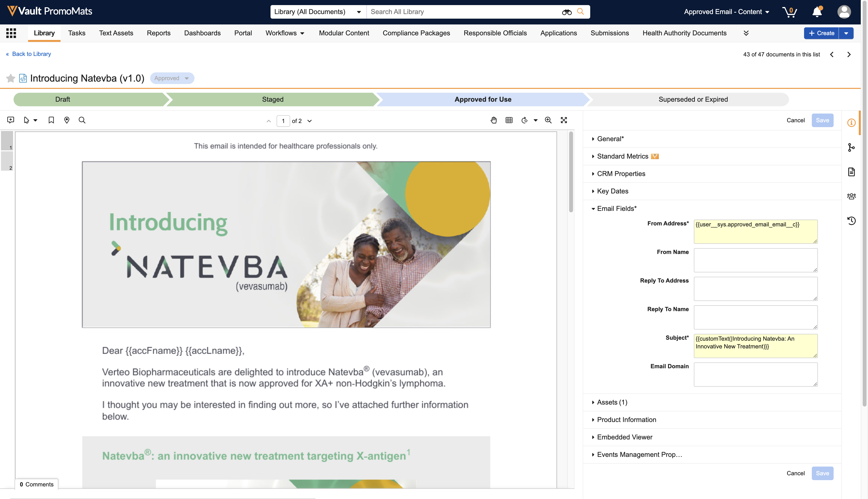Viewport: 868px width, 499px height.
Task: Click the From Name text field
Action: coord(755,260)
